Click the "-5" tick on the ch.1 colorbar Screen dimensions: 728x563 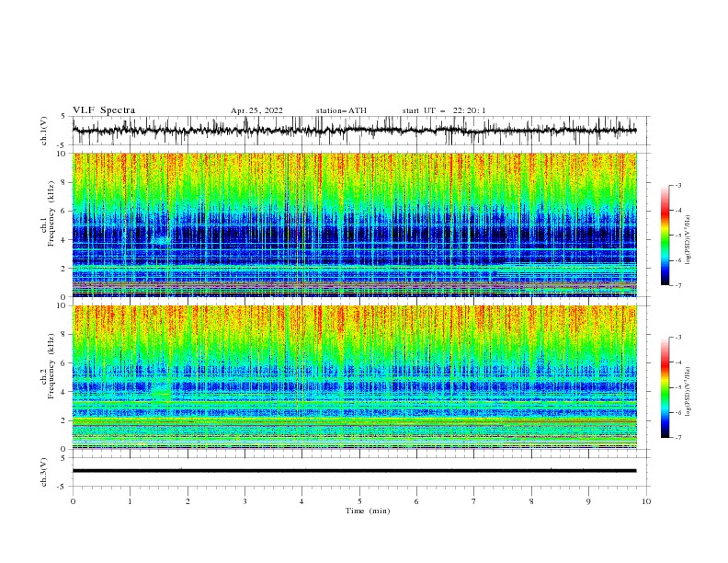click(x=677, y=236)
